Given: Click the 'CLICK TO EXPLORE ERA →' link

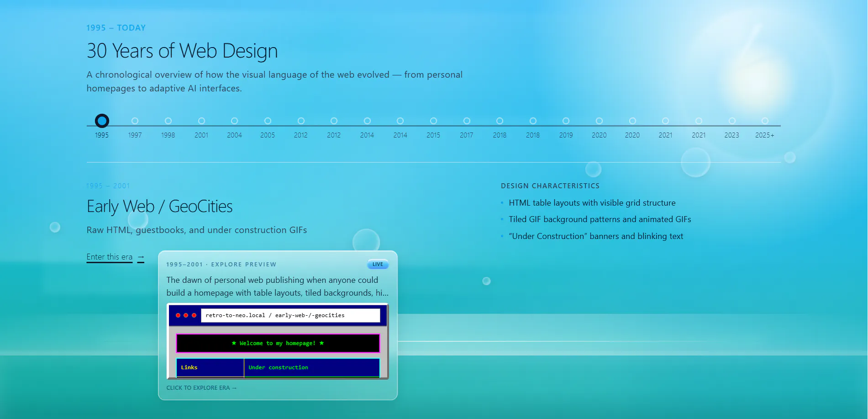Looking at the screenshot, I should pos(201,388).
